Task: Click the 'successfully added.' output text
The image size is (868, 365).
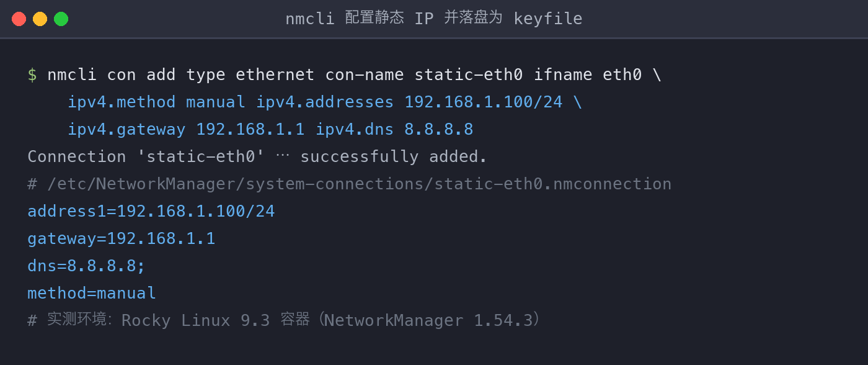Action: pos(394,157)
